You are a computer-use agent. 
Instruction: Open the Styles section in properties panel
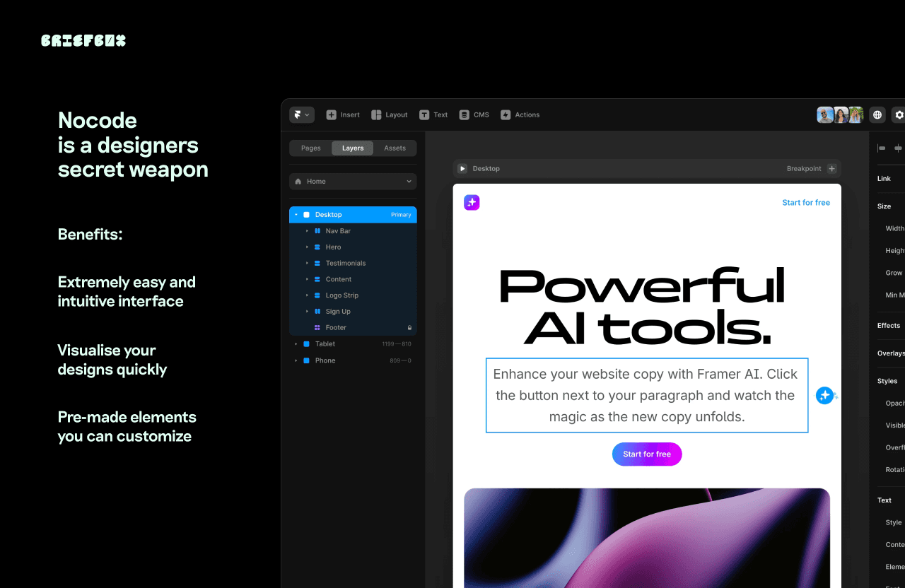887,381
